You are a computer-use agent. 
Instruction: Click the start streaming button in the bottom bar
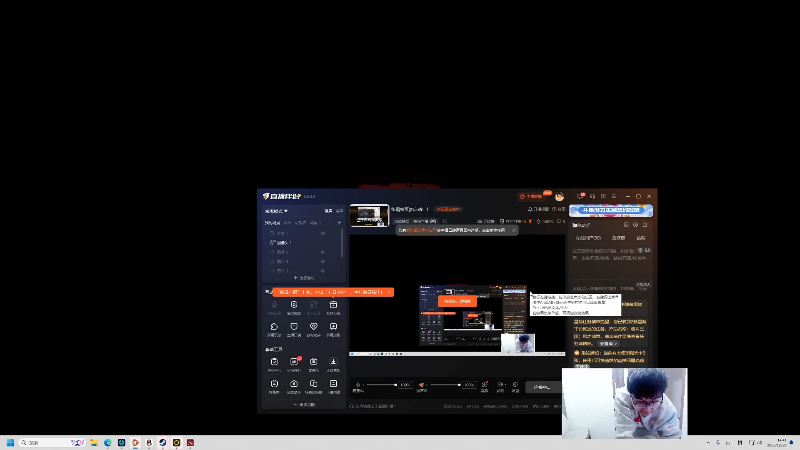click(x=543, y=387)
